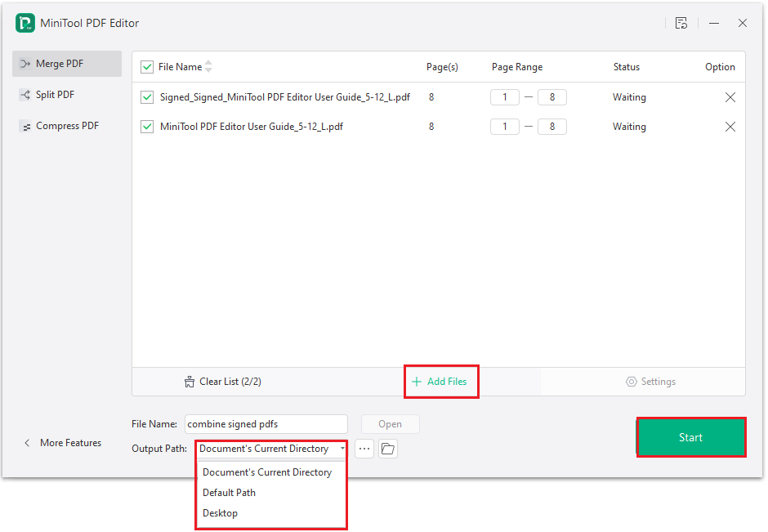The height and width of the screenshot is (532, 768).
Task: Click the Status column header
Action: [627, 67]
